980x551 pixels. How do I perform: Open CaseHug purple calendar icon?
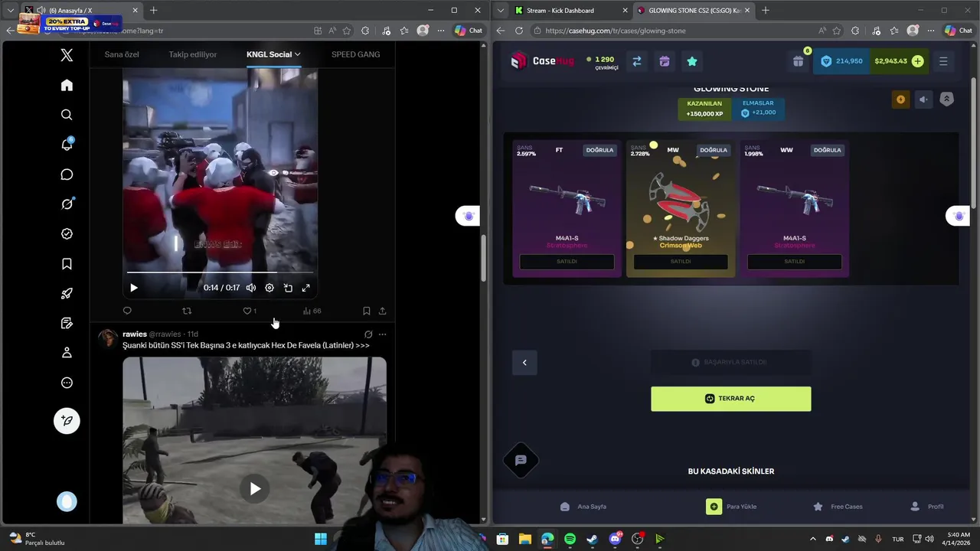(x=665, y=61)
